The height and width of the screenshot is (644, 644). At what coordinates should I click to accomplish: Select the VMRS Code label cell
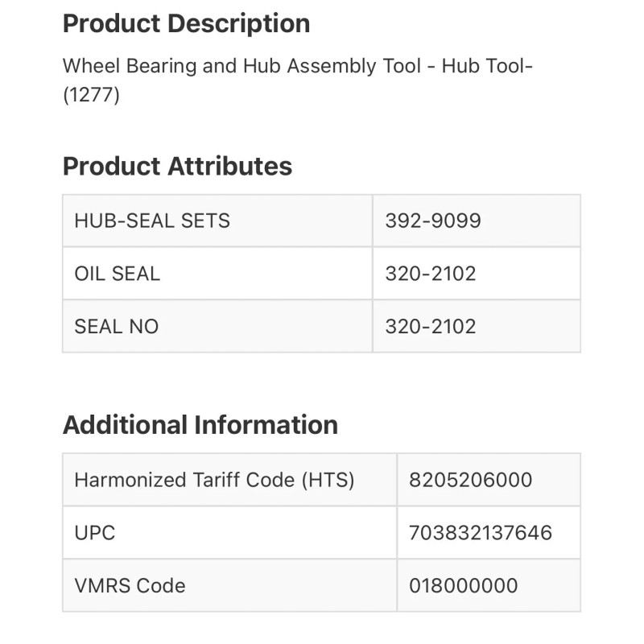tap(130, 585)
